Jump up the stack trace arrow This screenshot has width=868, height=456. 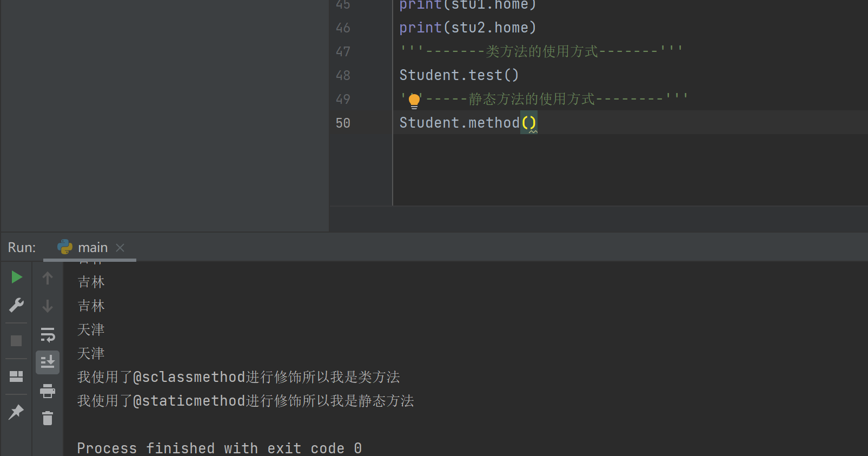(48, 278)
